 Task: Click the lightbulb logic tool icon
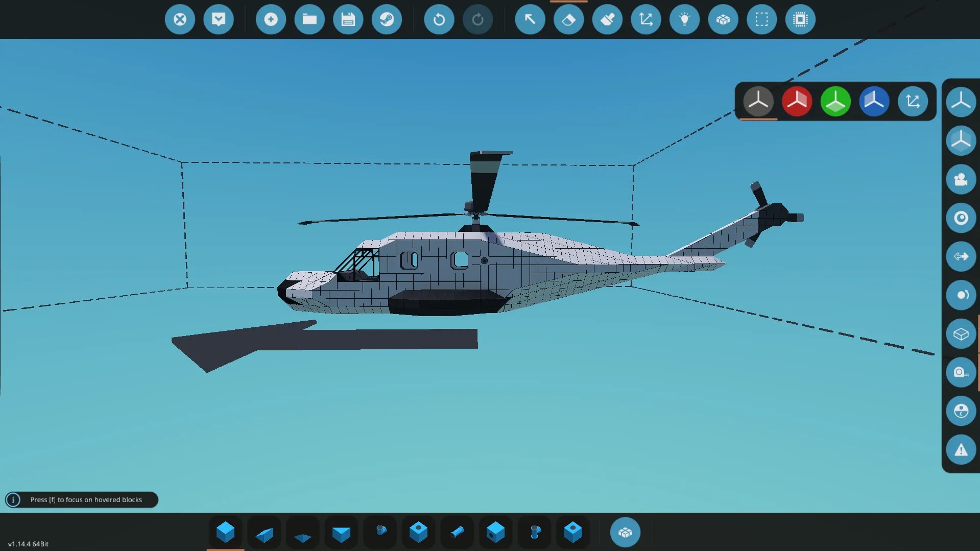(x=684, y=19)
